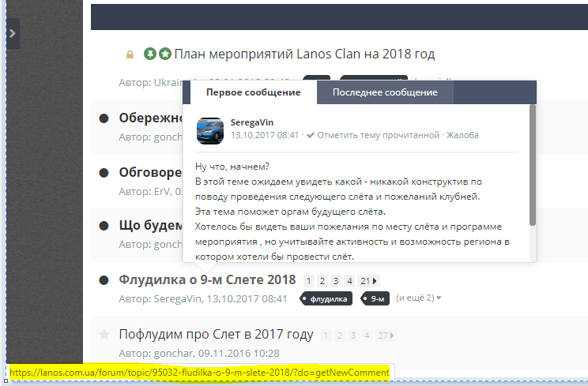Click unread dot beside Обережно topic
This screenshot has height=386, width=588.
(x=104, y=118)
